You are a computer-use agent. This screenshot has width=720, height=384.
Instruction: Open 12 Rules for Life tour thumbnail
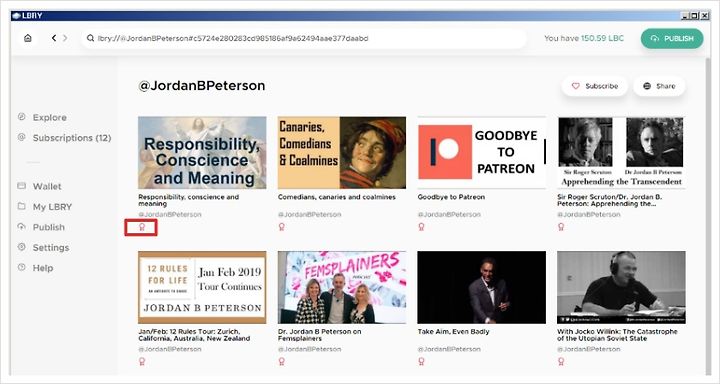pos(202,288)
